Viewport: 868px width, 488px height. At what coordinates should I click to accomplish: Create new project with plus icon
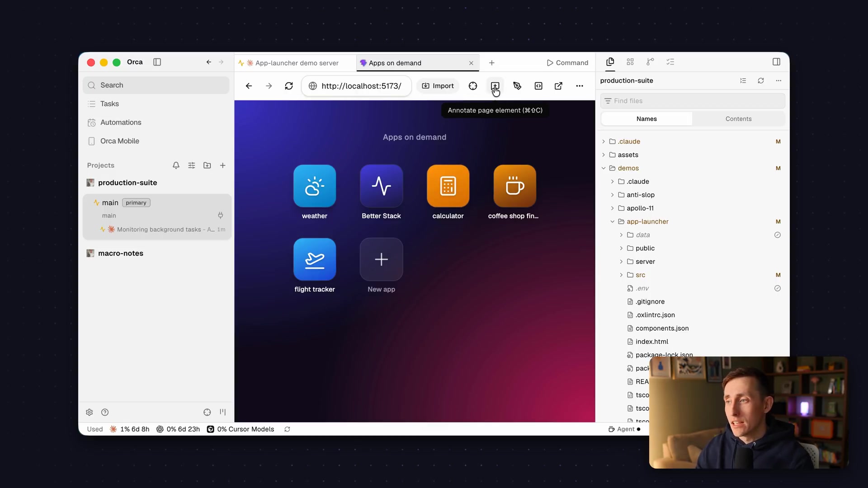click(x=223, y=165)
